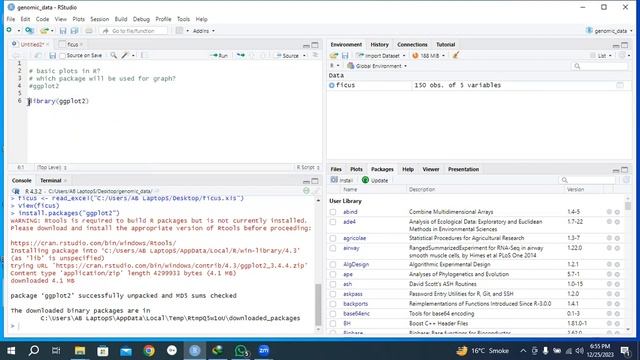
Task: Click the Update packages button
Action: tap(375, 180)
